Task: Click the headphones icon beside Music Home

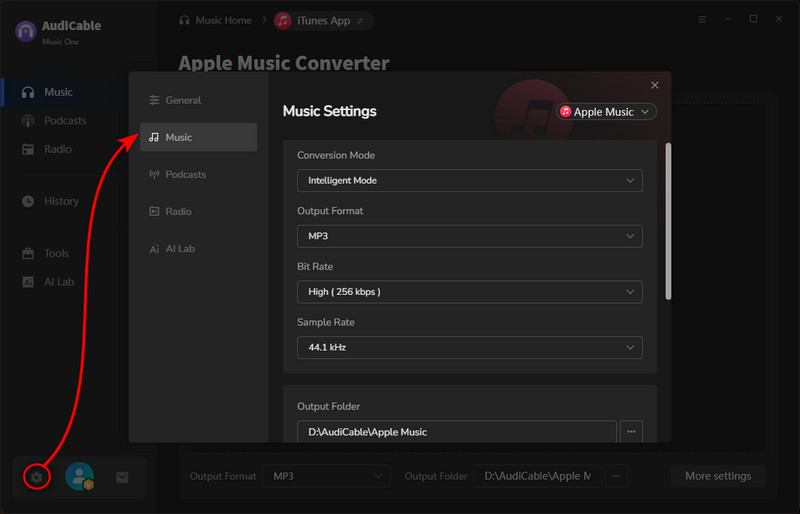Action: pos(184,20)
